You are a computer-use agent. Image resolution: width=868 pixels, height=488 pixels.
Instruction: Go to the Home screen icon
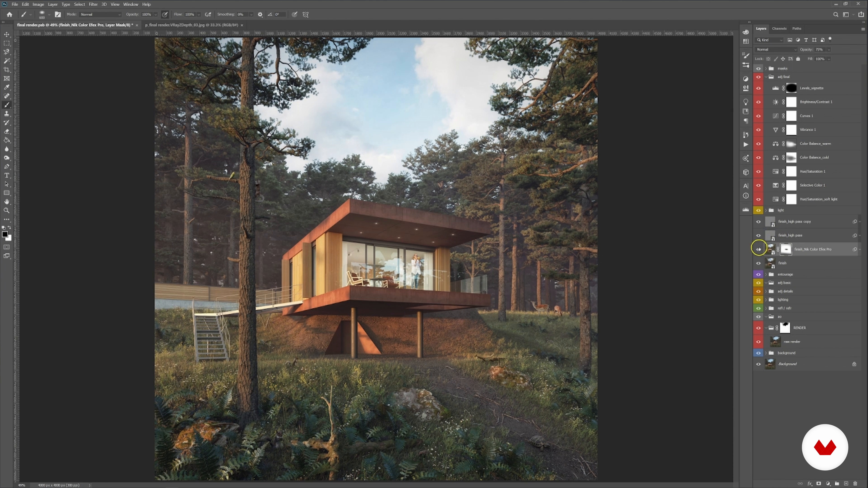[x=9, y=14]
